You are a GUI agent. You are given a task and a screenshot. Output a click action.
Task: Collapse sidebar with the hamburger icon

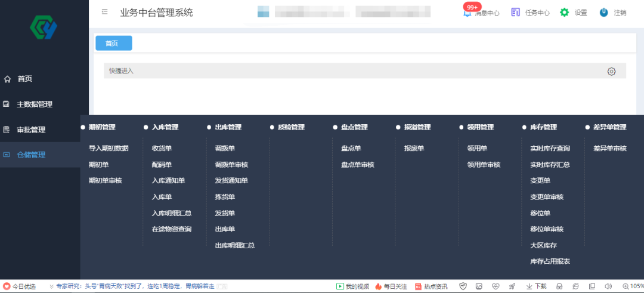click(105, 12)
